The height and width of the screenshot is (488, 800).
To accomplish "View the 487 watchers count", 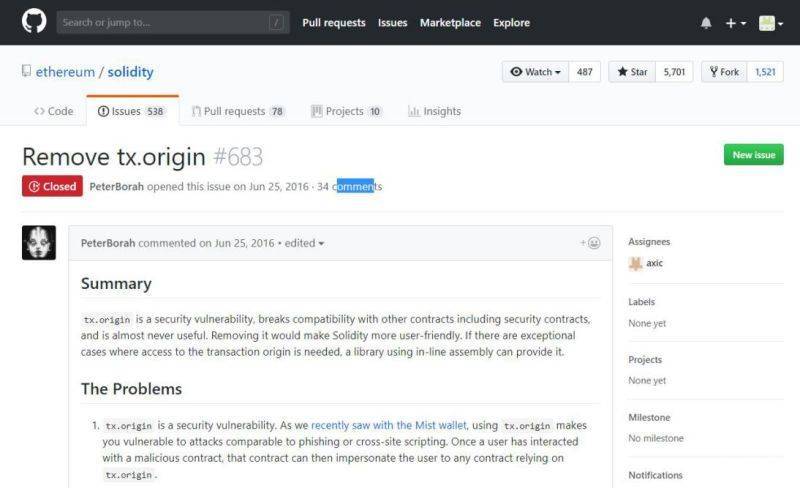I will [x=585, y=72].
